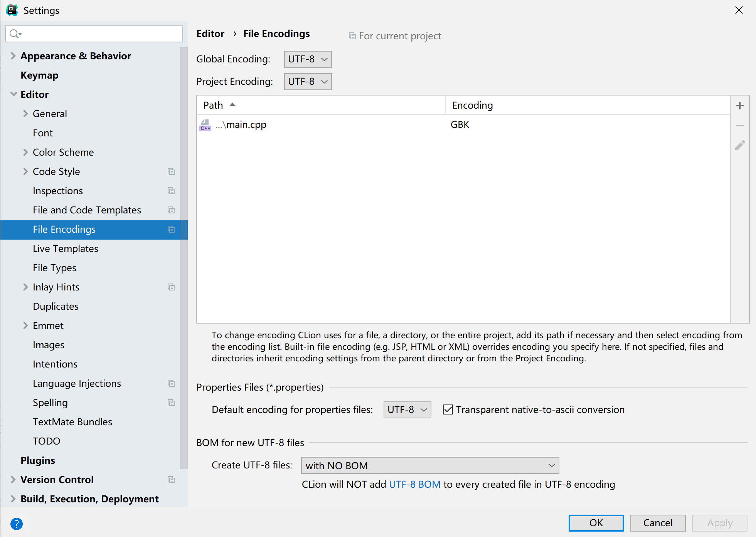Click the pencil edit icon
The height and width of the screenshot is (537, 756).
[739, 146]
